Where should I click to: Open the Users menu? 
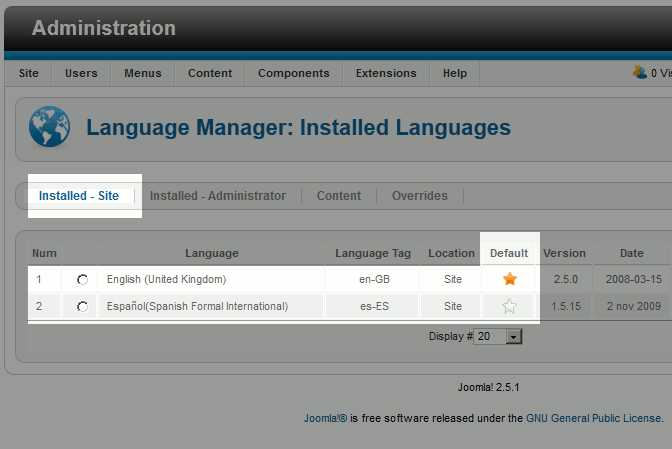click(81, 73)
